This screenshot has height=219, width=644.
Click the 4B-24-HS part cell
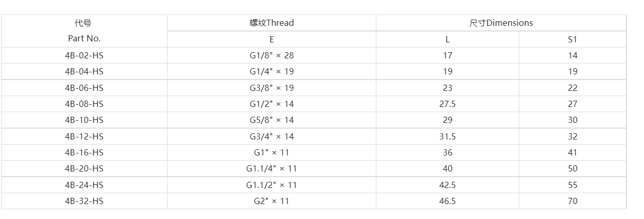[84, 185]
